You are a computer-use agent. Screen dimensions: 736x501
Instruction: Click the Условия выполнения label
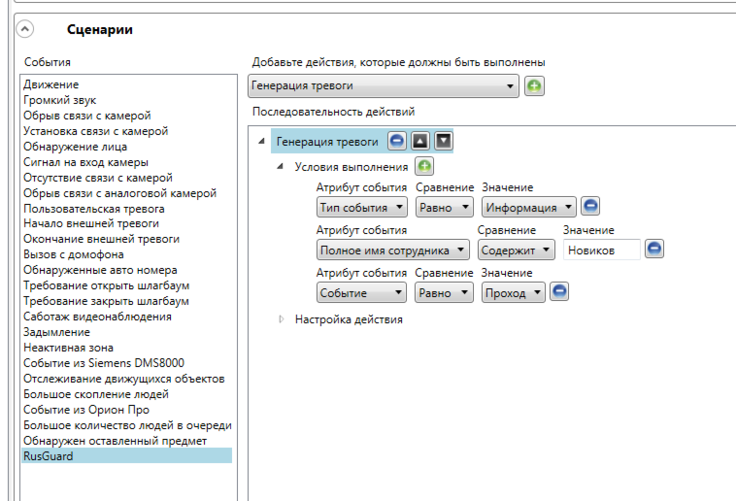pos(351,167)
